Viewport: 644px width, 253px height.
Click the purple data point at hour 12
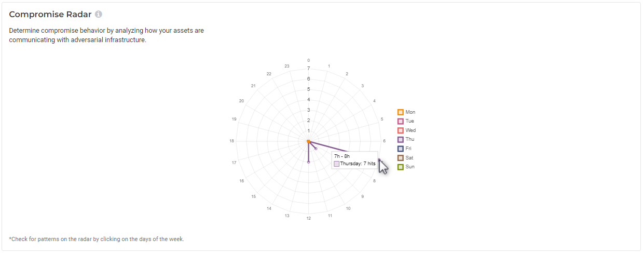coord(309,162)
